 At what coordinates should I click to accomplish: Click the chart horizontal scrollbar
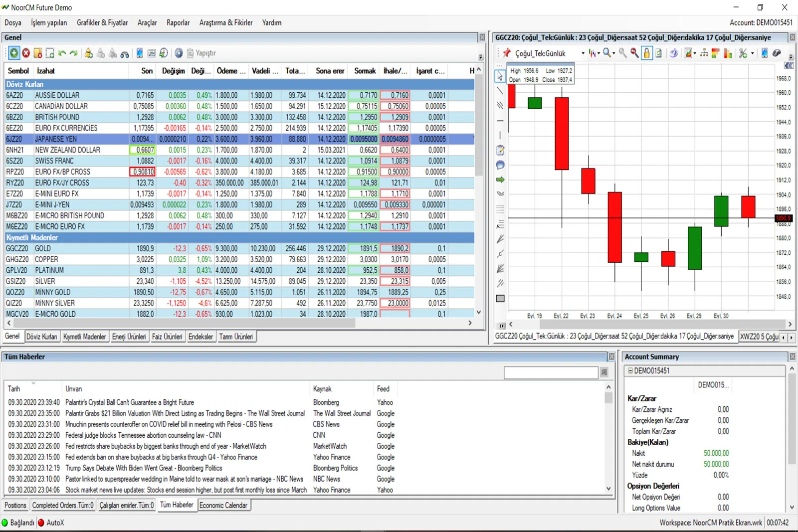(648, 324)
